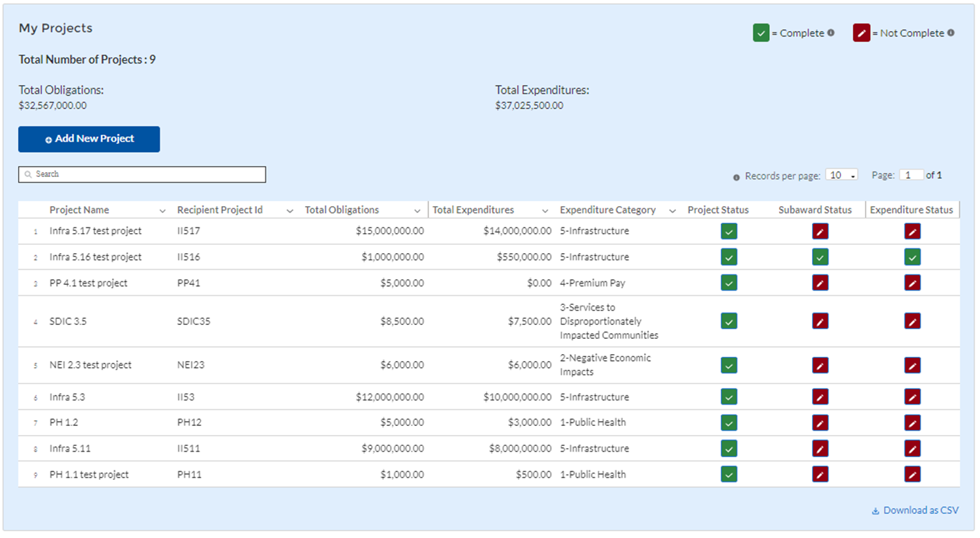Click Subaward Status icon for PH 1.2
Viewport: 980px width, 538px height.
coord(820,423)
